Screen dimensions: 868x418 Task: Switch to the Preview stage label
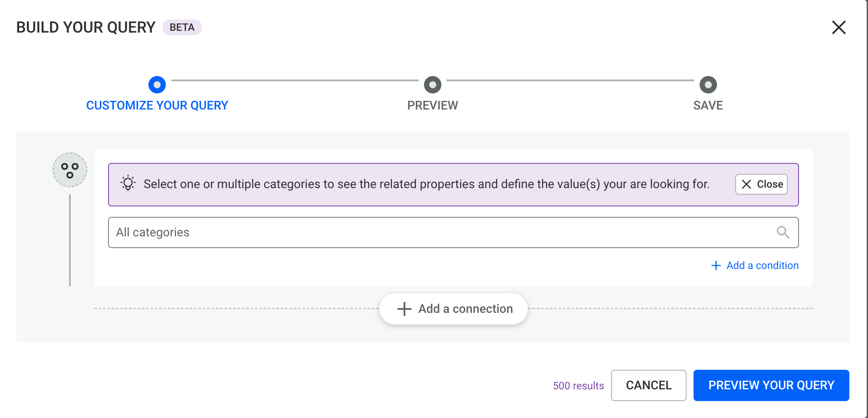(432, 105)
